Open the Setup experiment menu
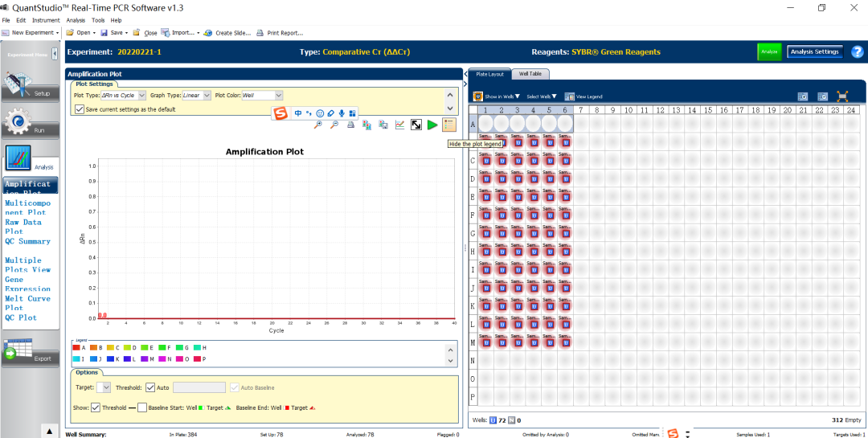This screenshot has width=868, height=438. [x=29, y=86]
